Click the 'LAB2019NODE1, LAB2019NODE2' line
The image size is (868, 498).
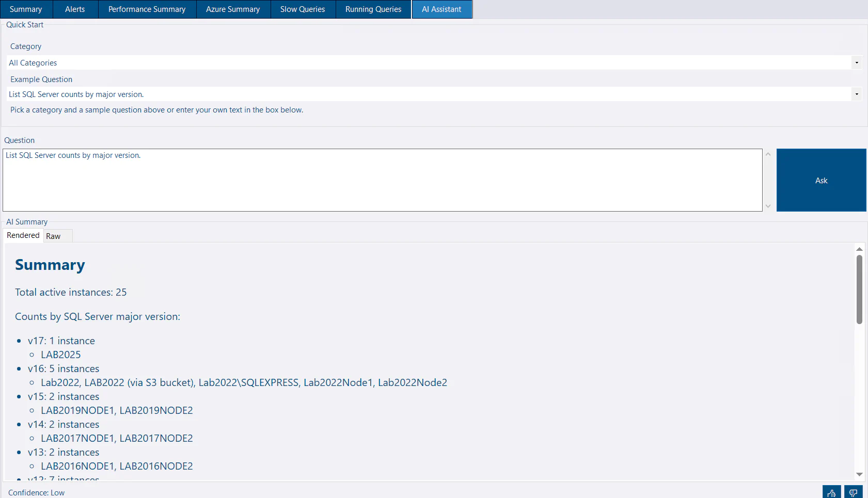coord(117,410)
